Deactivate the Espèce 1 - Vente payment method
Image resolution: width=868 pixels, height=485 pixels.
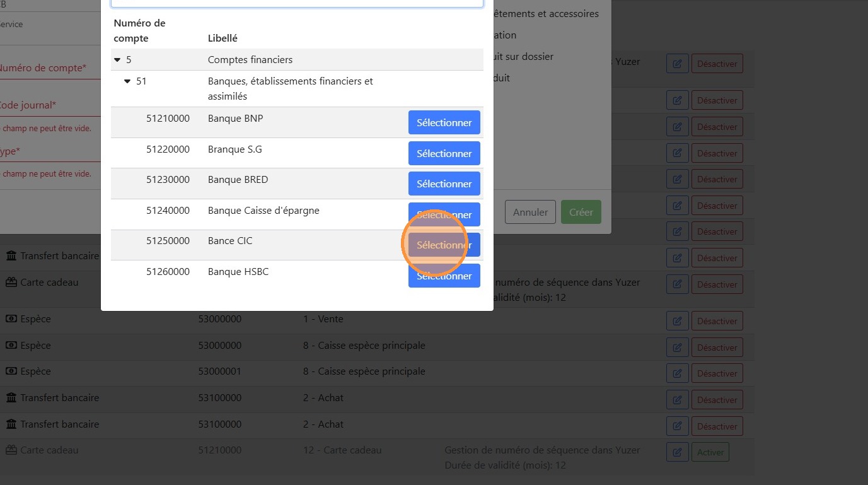click(717, 321)
